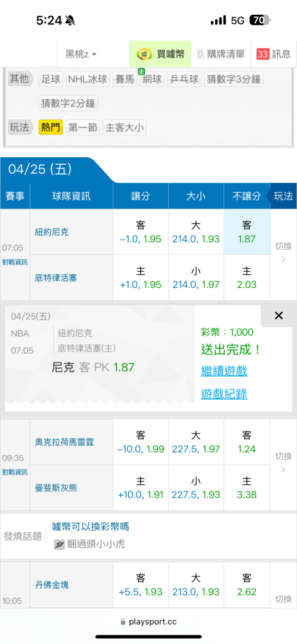Select highlighted 客 1.87 moneyline cell
Screen dimensions: 297x644
[x=247, y=232]
